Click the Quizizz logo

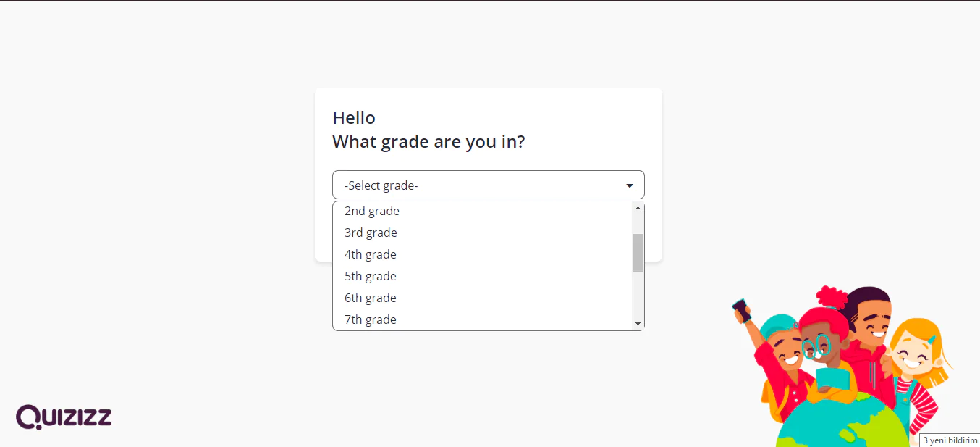(x=64, y=417)
